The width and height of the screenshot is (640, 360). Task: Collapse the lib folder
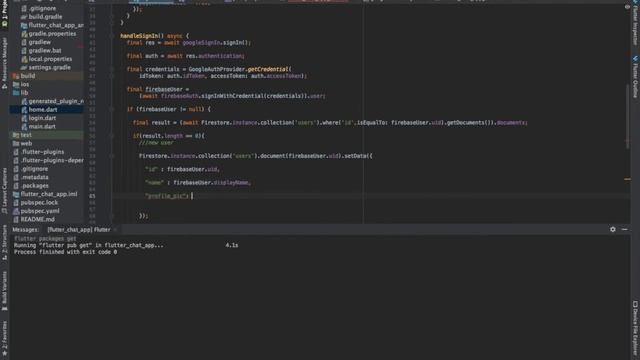coord(24,93)
